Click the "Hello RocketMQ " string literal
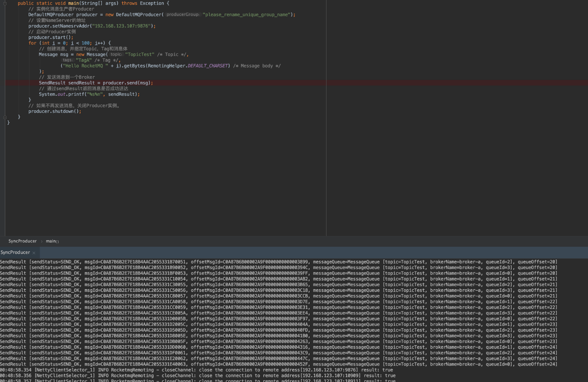Image resolution: width=588 pixels, height=382 pixels. [x=86, y=66]
